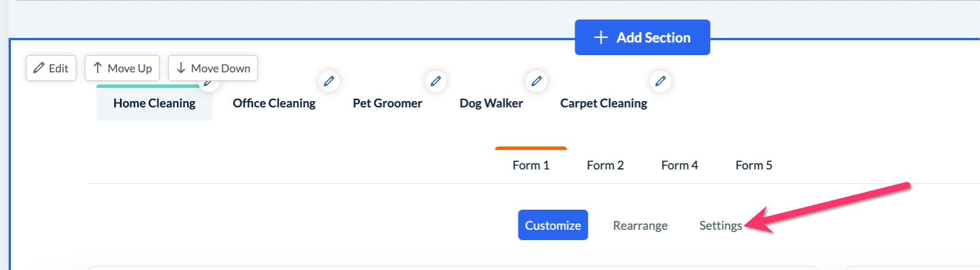Click the Edit section button
This screenshot has height=270, width=980.
(x=51, y=68)
